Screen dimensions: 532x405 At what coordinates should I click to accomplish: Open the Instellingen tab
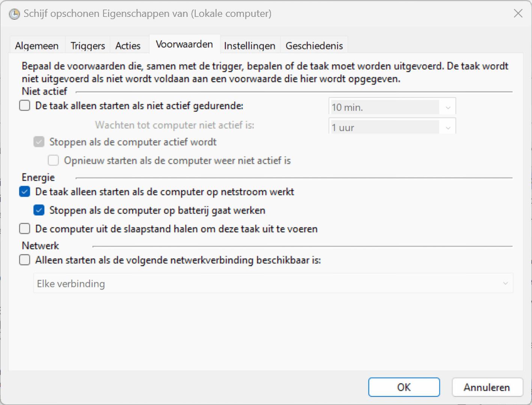tap(249, 45)
